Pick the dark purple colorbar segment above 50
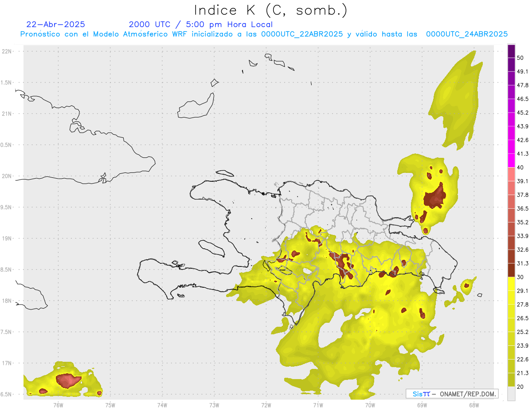Viewport: 532px width, 411px height. pos(511,51)
